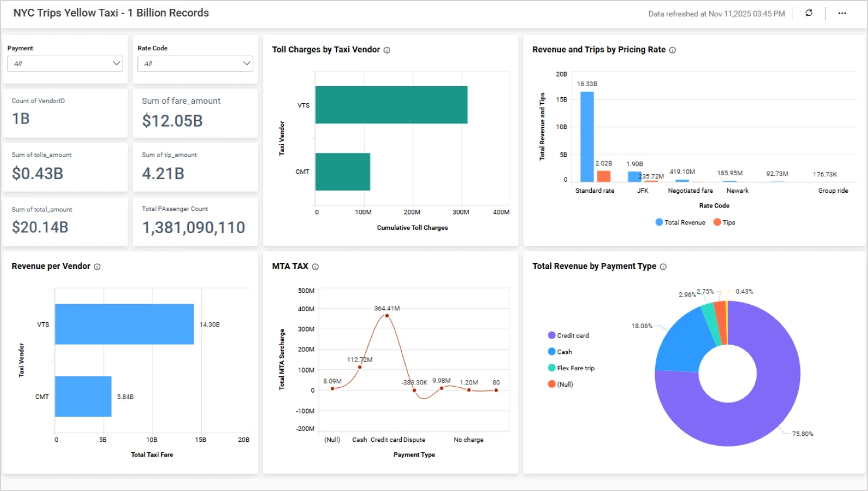The height and width of the screenshot is (491, 868).
Task: Toggle Credit card legend item in donut chart
Action: click(x=568, y=336)
